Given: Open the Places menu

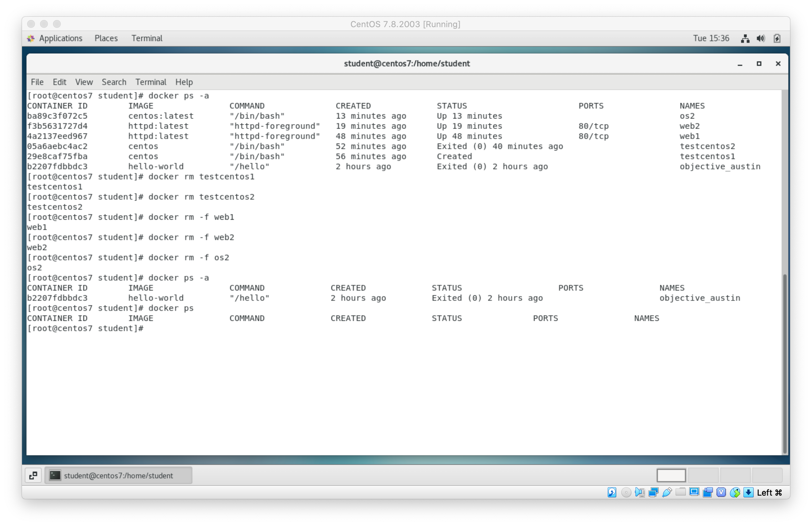Looking at the screenshot, I should (x=106, y=38).
